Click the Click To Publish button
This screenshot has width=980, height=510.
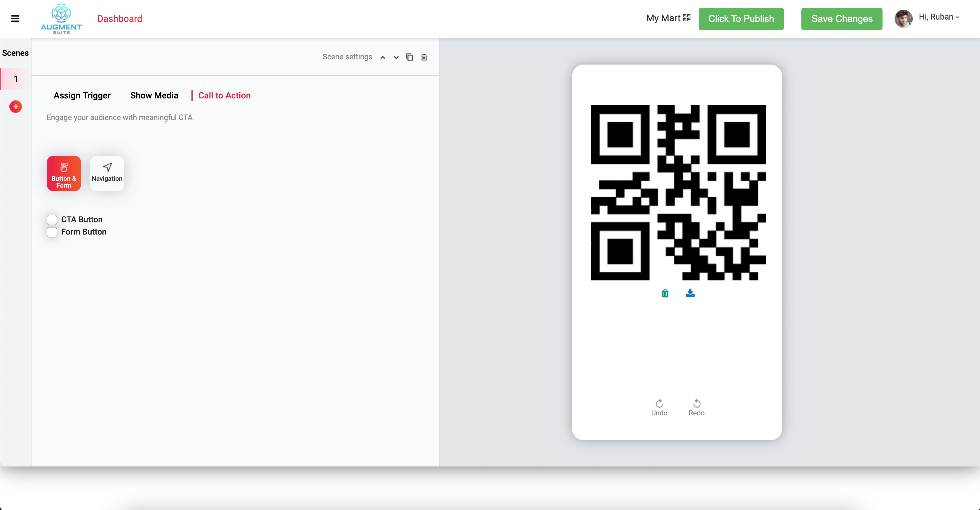click(x=741, y=19)
